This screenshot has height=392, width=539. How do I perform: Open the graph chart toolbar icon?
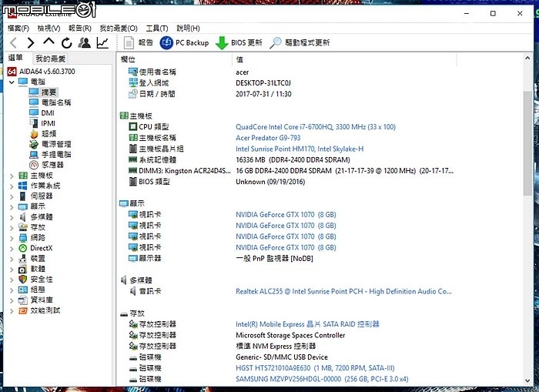point(102,42)
